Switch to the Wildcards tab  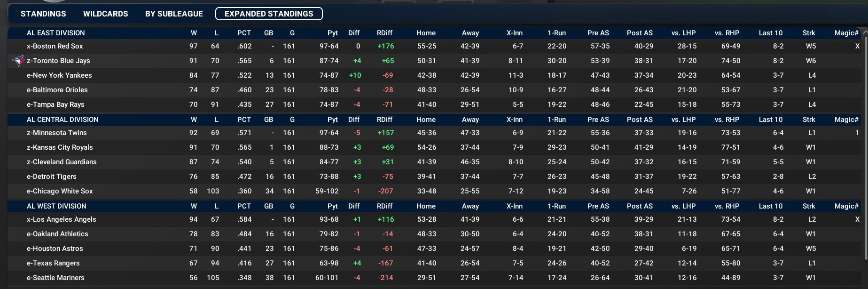click(x=105, y=14)
